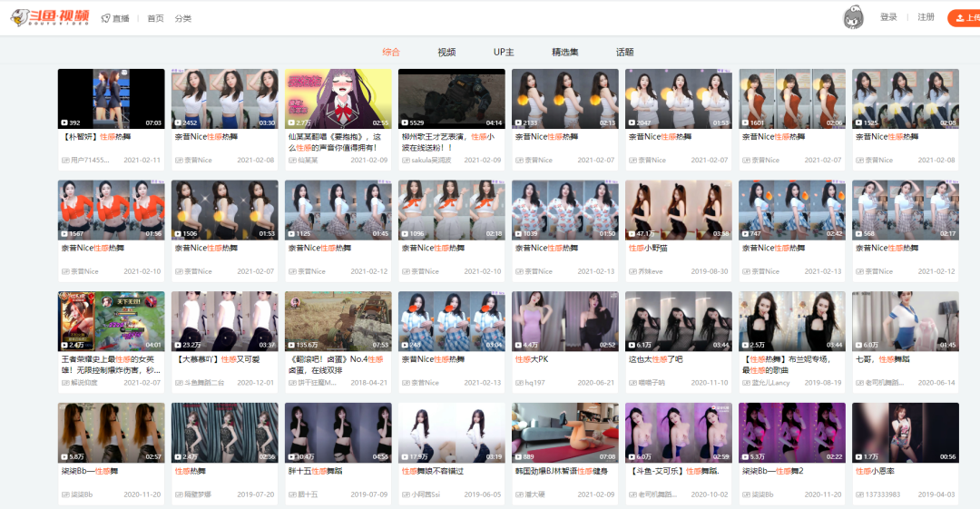
Task: Click the orange 上传 upload button
Action: [x=964, y=18]
